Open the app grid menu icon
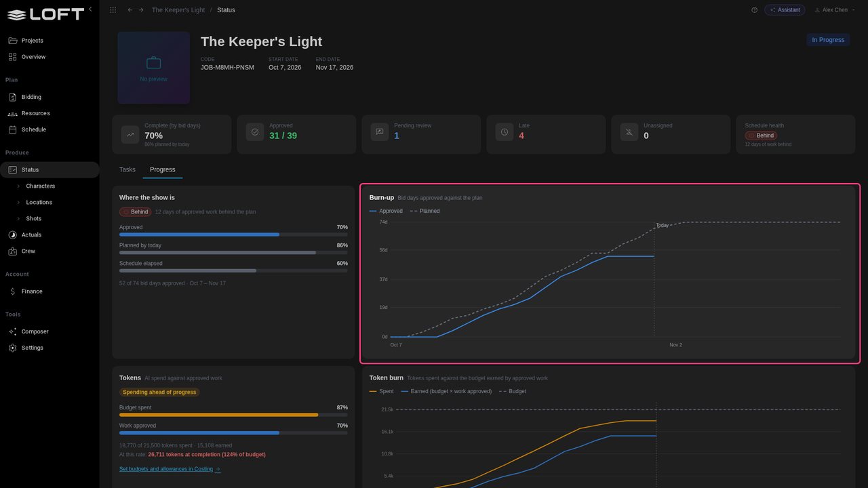 (113, 10)
